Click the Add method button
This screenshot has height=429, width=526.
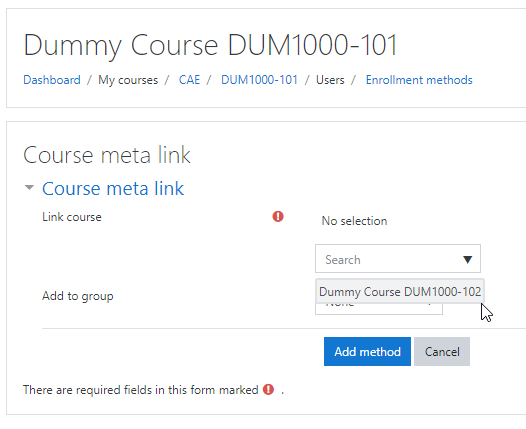pos(367,352)
